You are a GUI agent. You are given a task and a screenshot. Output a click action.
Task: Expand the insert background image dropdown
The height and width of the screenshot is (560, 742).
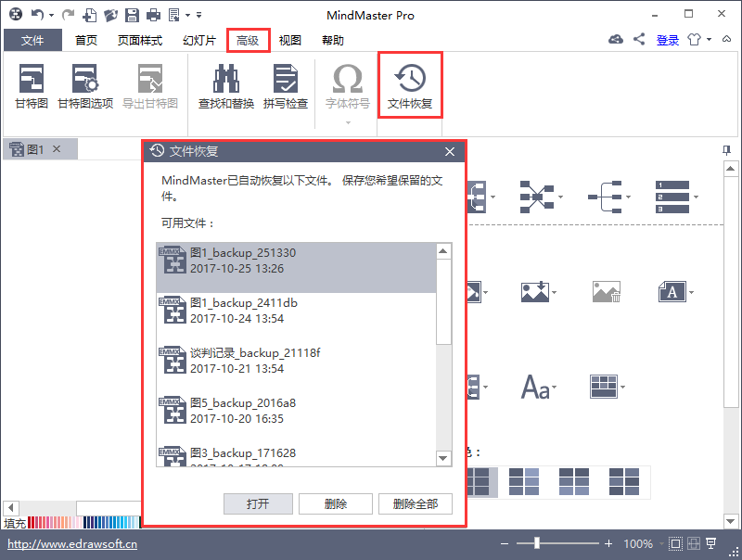click(x=555, y=293)
